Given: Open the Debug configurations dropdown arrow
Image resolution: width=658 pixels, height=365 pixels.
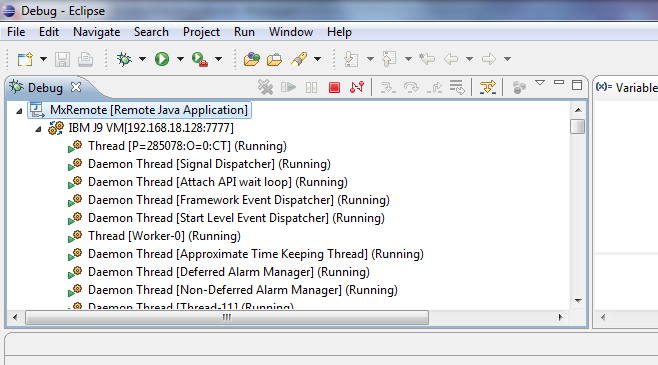Looking at the screenshot, I should tap(142, 59).
